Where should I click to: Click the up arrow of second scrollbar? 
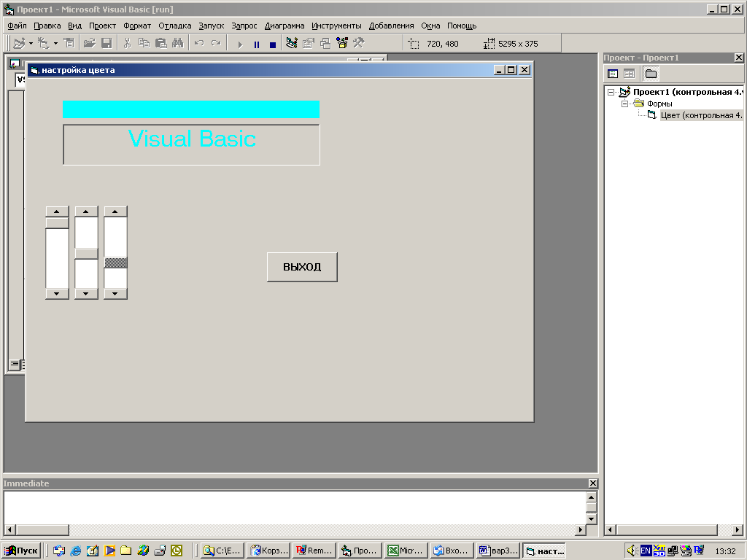(86, 211)
